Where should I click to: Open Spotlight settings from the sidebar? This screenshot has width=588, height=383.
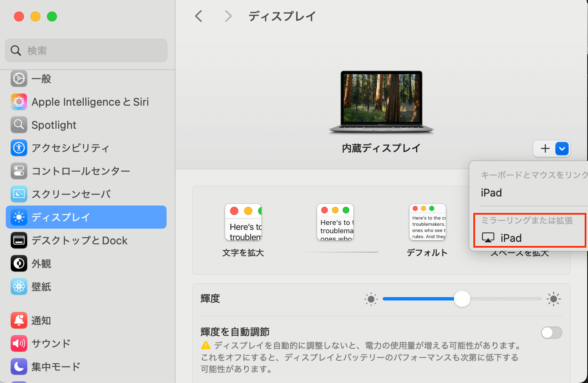tap(19, 125)
